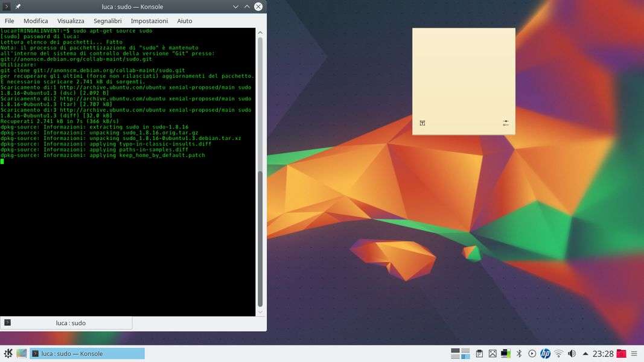Open the KDE application launcher
644x362 pixels.
coord(8,354)
